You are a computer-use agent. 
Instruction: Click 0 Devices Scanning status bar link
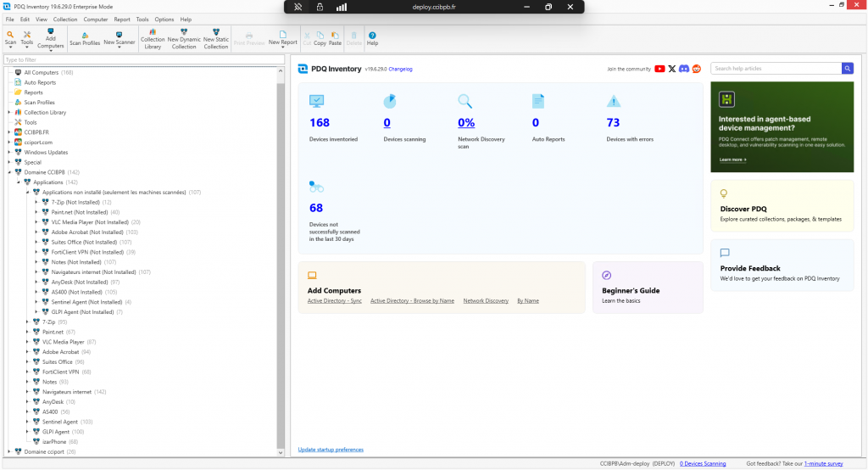tap(703, 464)
